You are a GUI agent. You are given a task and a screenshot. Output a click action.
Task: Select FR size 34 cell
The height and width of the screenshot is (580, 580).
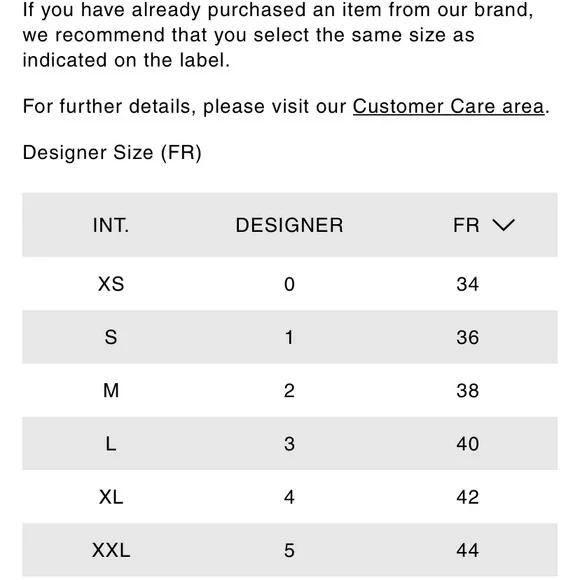(468, 284)
